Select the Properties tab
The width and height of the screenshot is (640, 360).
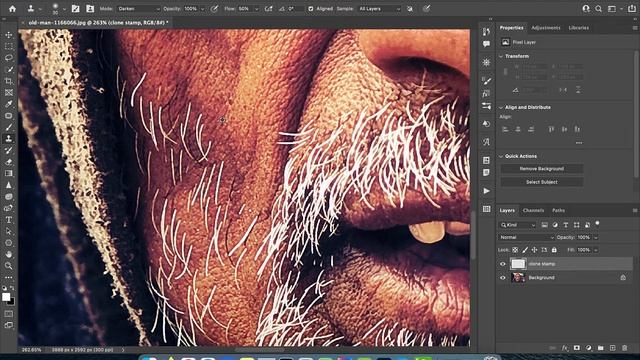coord(511,28)
